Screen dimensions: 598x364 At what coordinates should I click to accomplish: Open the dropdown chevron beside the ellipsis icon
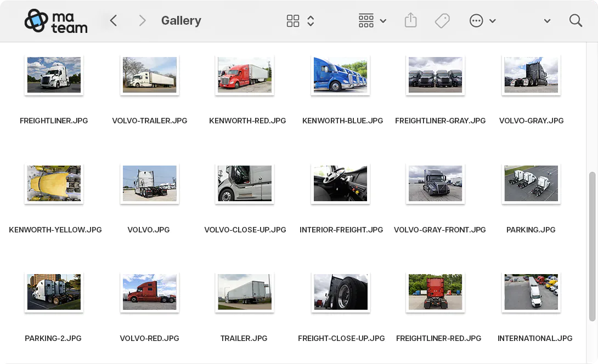pyautogui.click(x=492, y=21)
